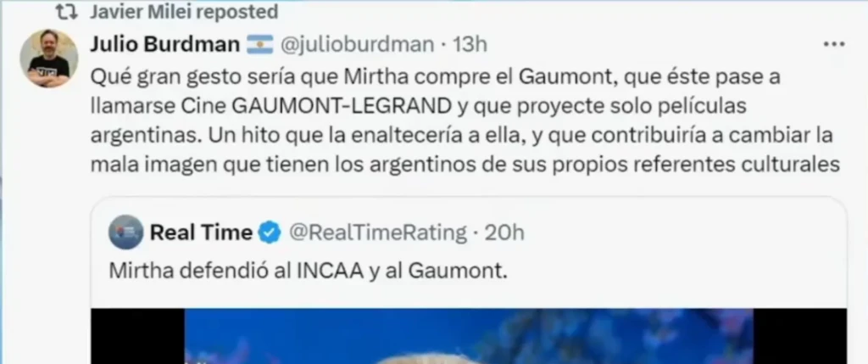The height and width of the screenshot is (364, 868).
Task: Open the @RealTimeRating handle
Action: tap(378, 233)
